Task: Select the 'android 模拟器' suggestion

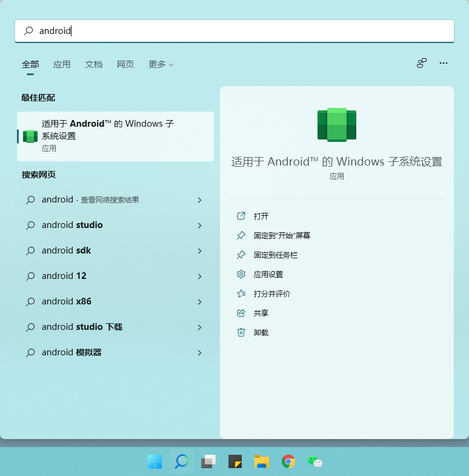Action: click(115, 353)
